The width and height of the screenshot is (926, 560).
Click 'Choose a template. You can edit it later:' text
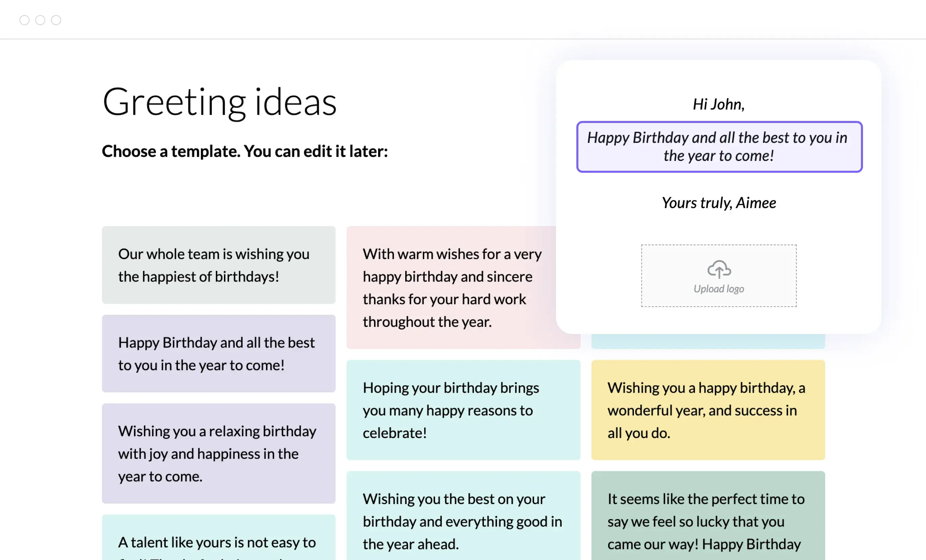(x=245, y=151)
